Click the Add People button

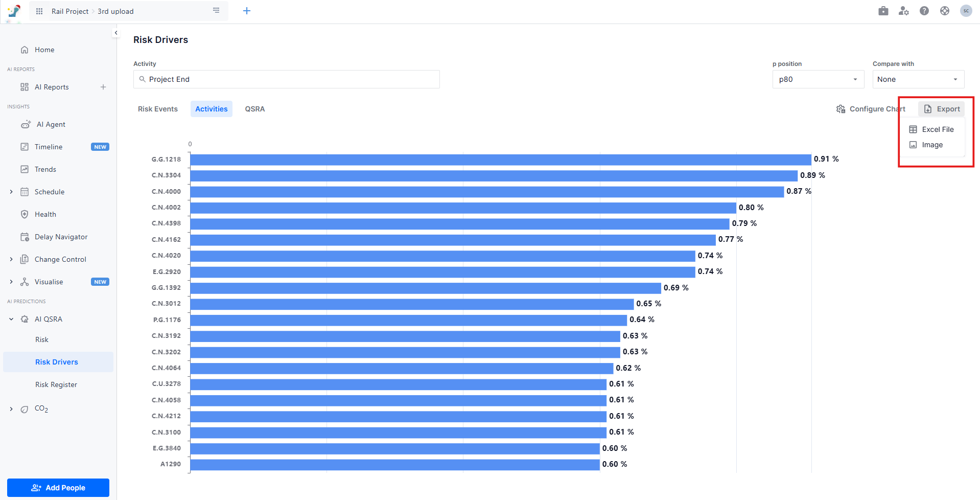[x=58, y=488]
